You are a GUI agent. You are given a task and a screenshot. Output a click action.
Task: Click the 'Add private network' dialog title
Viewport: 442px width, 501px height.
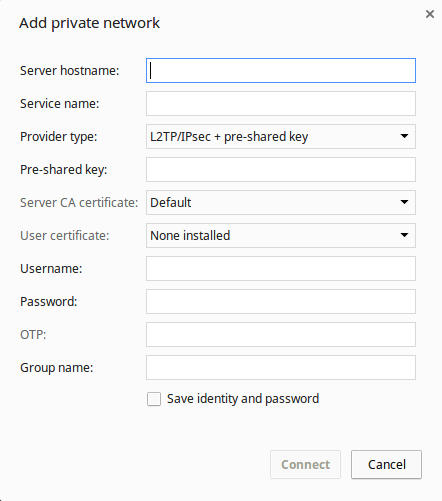(x=89, y=23)
